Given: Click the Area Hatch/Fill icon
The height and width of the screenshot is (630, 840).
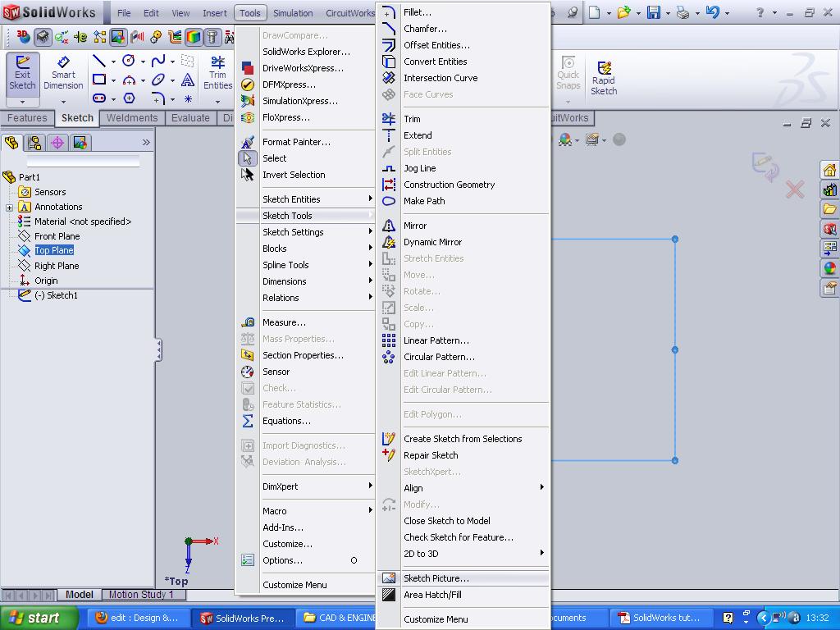Looking at the screenshot, I should click(389, 595).
